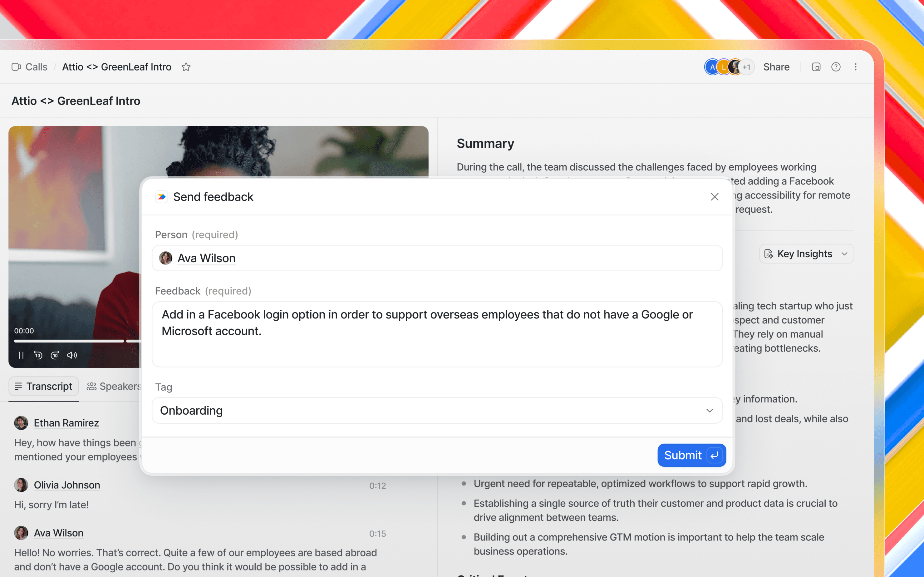Click the Share button
924x577 pixels.
[776, 67]
